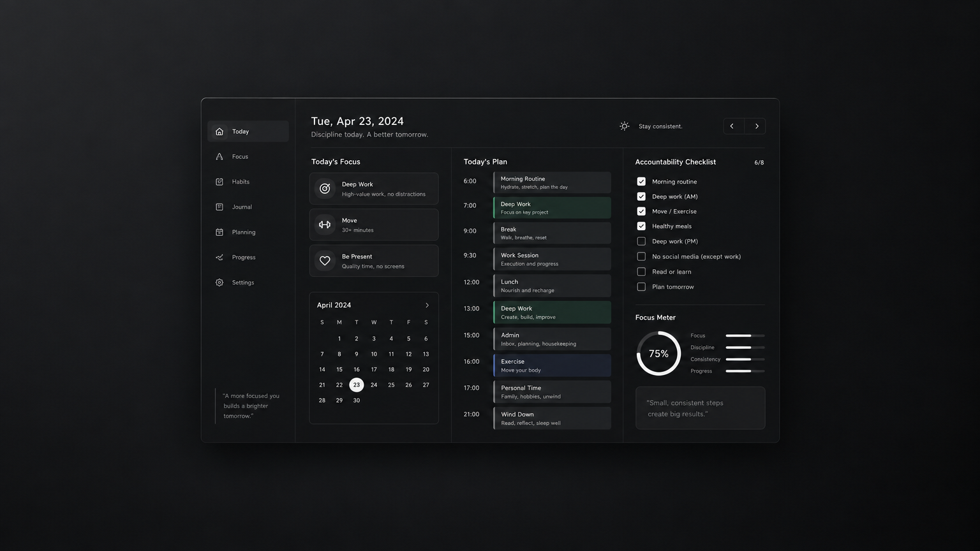The image size is (980, 551).
Task: Click the Discipline meter progress bar
Action: pos(745,348)
